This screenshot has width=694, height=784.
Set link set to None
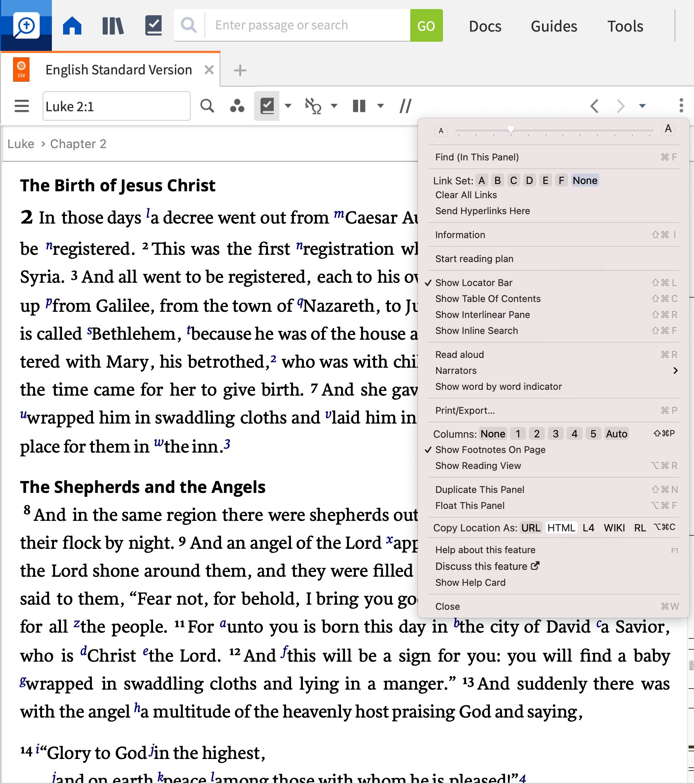tap(585, 180)
